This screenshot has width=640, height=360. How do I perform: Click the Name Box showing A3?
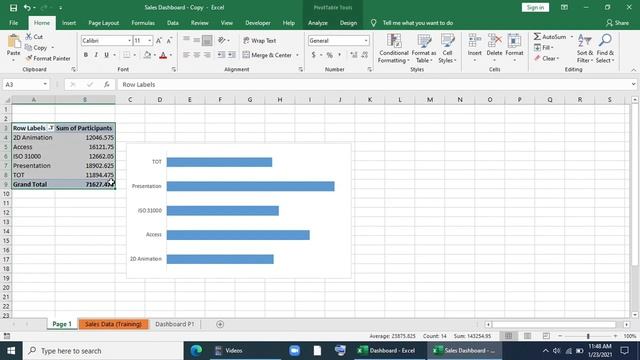(26, 84)
